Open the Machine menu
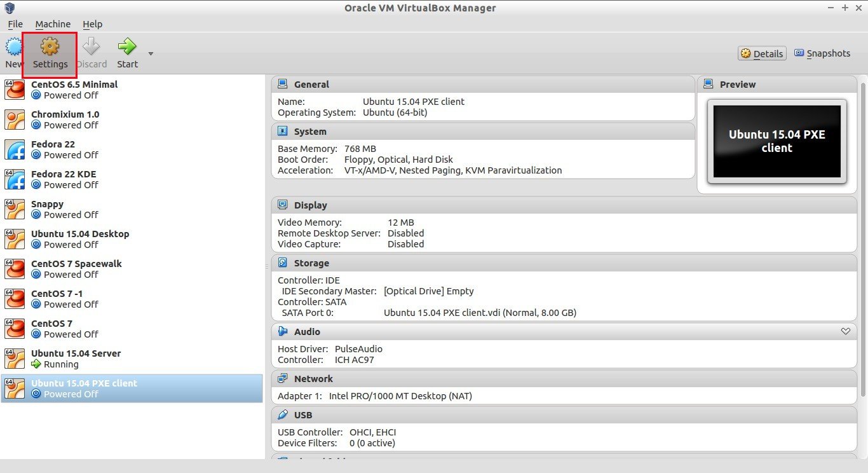This screenshot has height=473, width=868. tap(53, 24)
